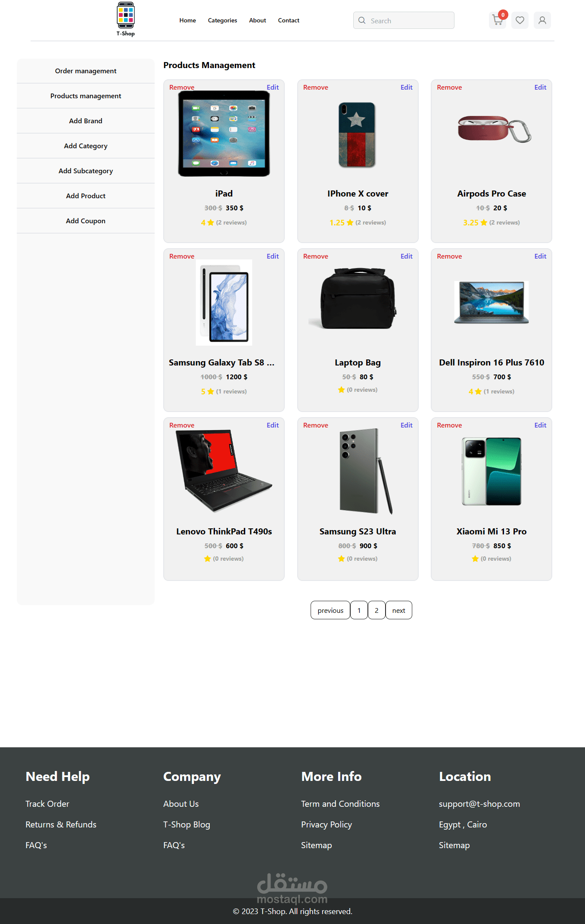The height and width of the screenshot is (924, 585).
Task: Open the Categories menu item
Action: tap(222, 20)
